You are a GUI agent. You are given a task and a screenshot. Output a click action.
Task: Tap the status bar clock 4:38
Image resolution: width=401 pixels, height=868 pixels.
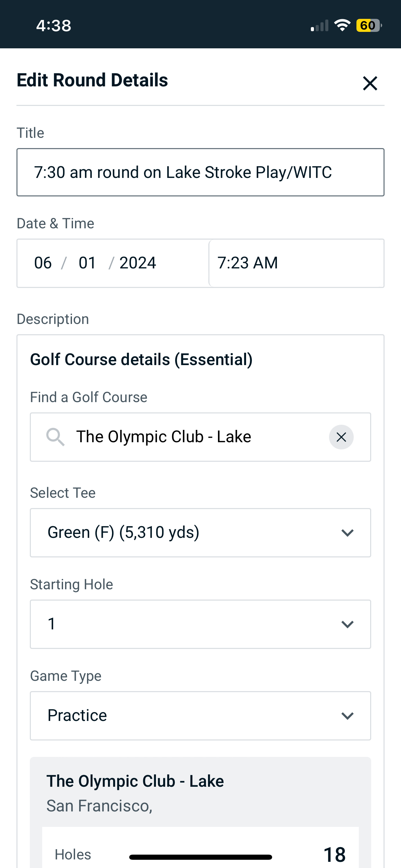coord(54,26)
